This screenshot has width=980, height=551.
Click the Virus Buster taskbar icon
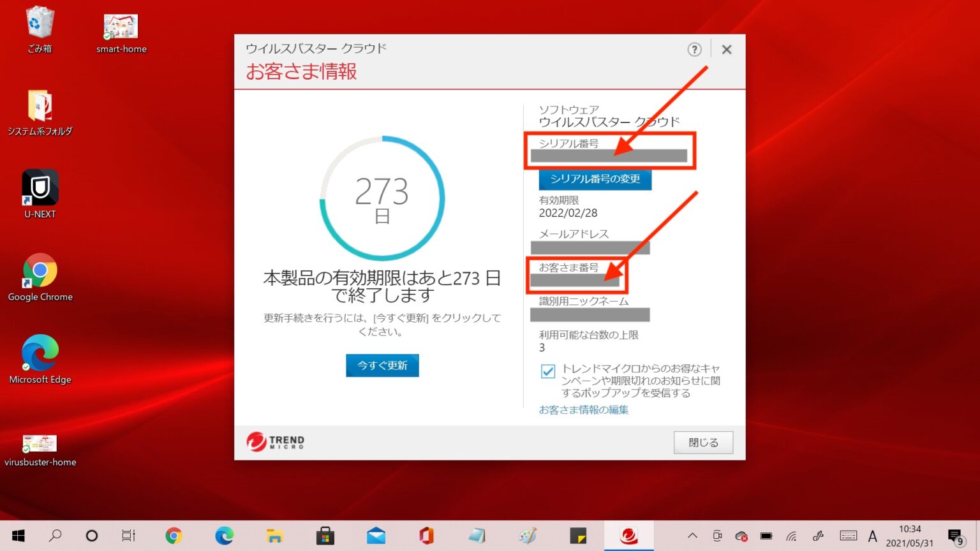click(x=629, y=536)
